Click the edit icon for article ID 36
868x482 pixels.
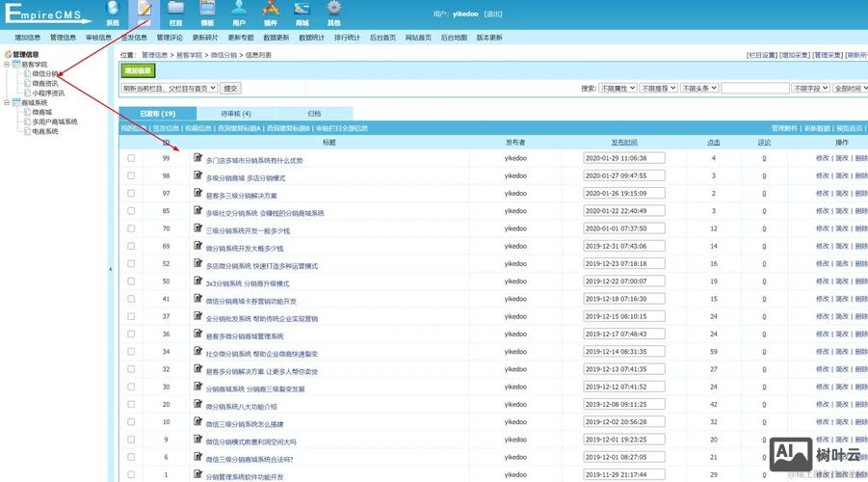197,334
